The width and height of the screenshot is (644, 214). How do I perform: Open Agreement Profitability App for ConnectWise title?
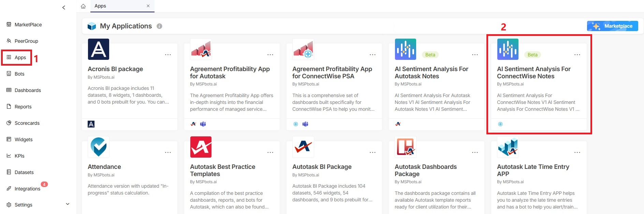point(332,72)
